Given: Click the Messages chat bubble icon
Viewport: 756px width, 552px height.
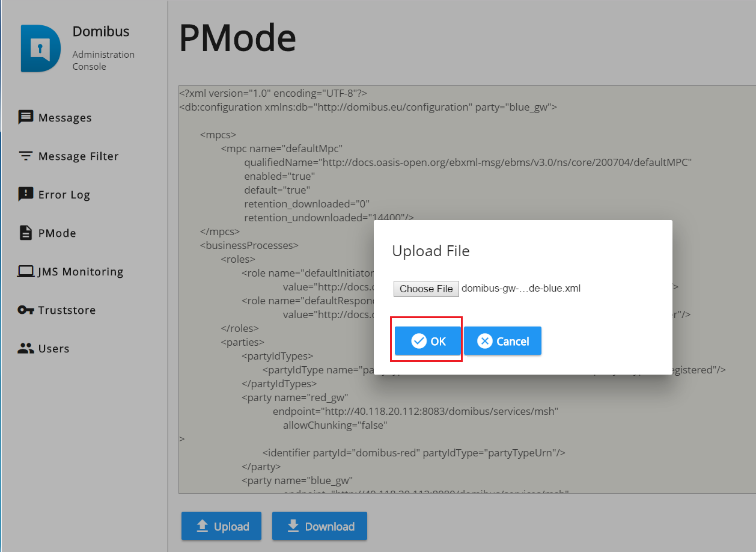Looking at the screenshot, I should (x=26, y=117).
